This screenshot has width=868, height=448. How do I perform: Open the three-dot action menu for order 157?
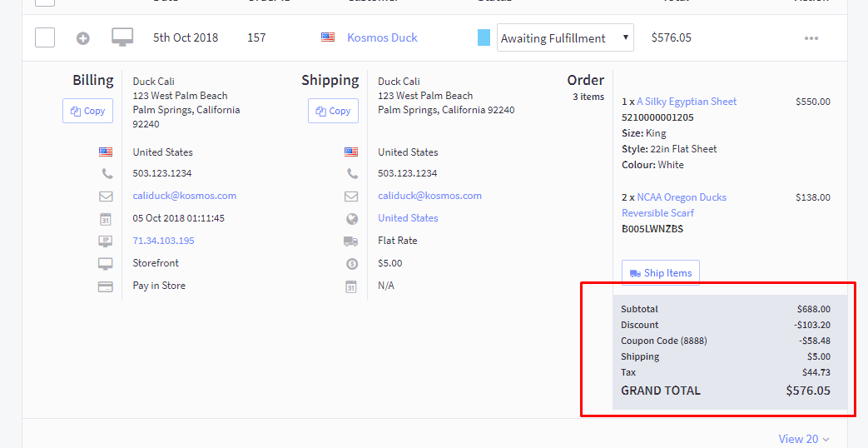[x=811, y=38]
